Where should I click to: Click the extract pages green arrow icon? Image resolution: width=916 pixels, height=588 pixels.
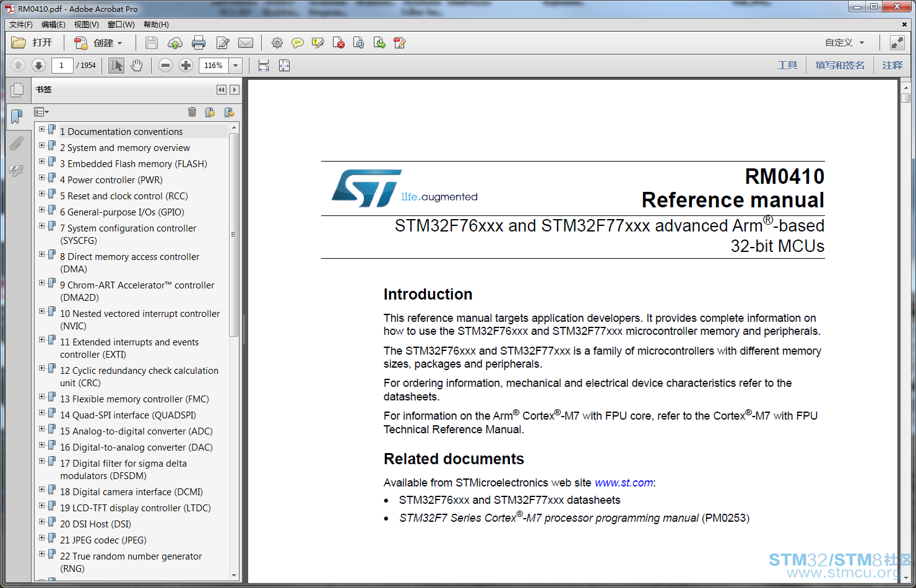[x=379, y=43]
